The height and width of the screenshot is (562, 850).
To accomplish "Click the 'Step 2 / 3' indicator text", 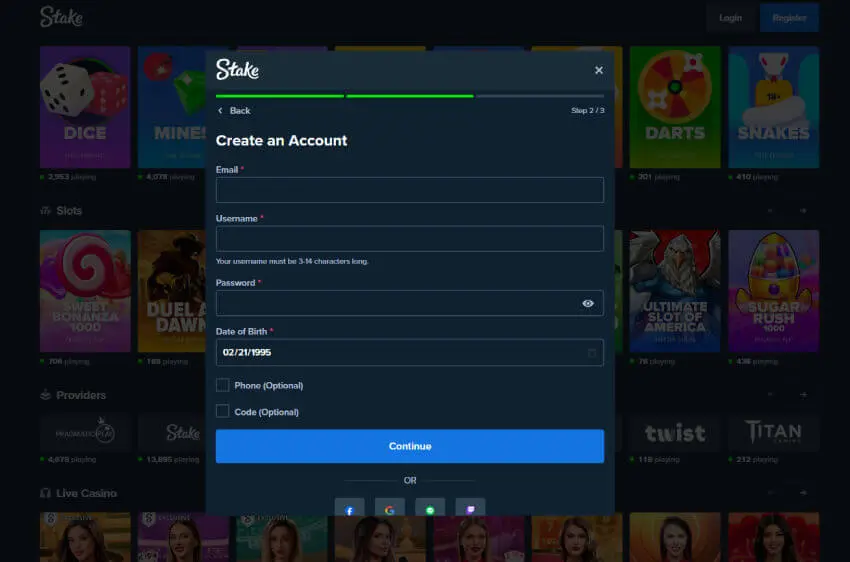I will (588, 111).
